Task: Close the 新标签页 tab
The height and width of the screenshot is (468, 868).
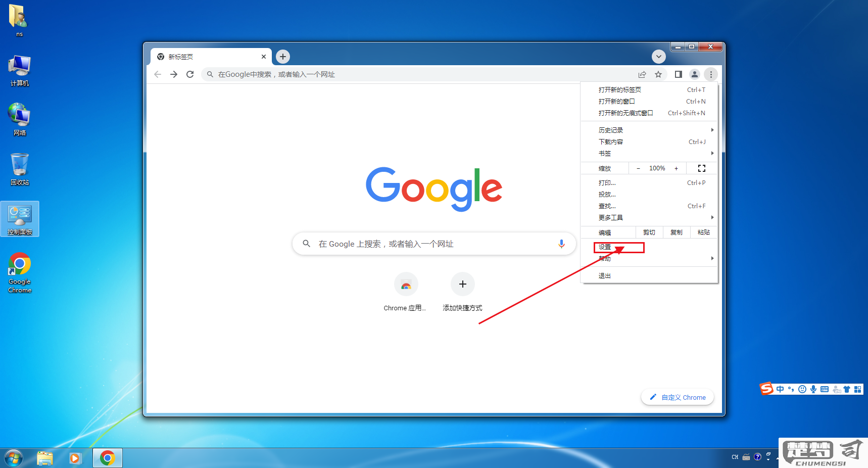Action: (x=264, y=57)
